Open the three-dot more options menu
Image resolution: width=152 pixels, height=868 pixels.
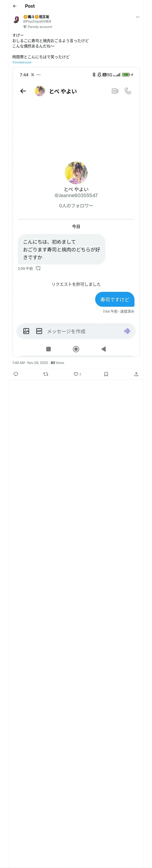[138, 17]
